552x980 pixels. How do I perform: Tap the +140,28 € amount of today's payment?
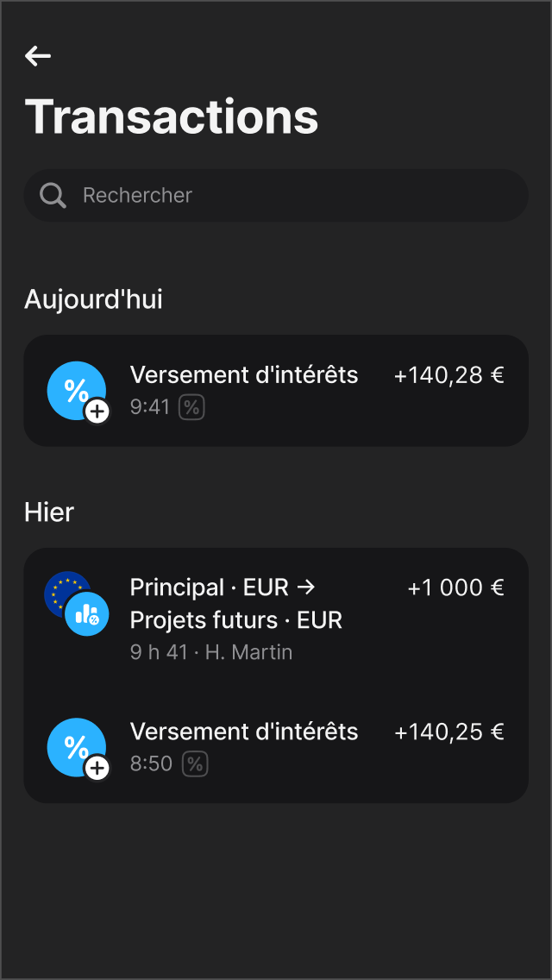448,374
